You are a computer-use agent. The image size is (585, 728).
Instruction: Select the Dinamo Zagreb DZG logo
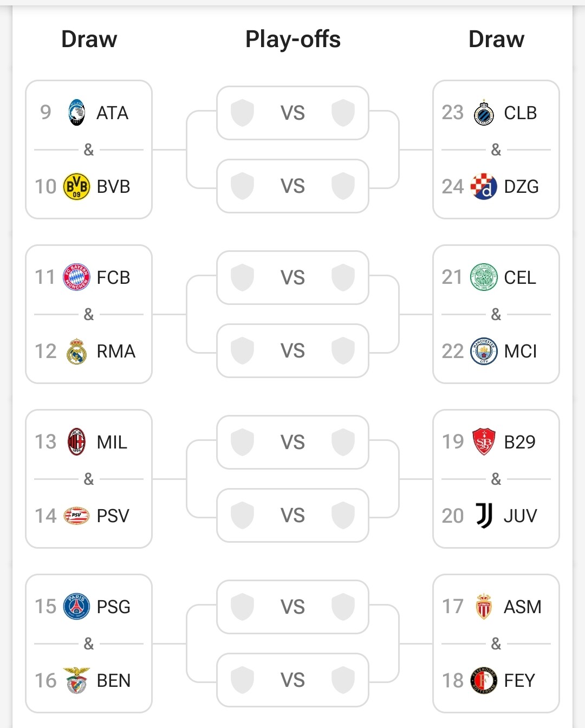click(484, 186)
